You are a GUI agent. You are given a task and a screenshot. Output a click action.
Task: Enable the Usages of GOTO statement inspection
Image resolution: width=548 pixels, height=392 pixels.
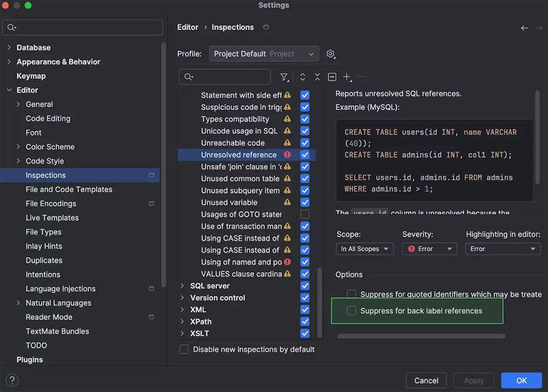(304, 214)
